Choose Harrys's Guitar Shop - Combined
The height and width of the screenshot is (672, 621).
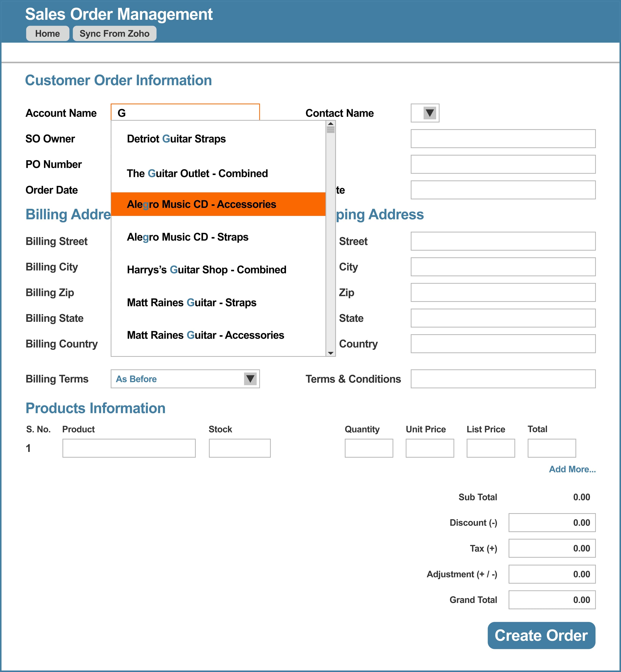click(x=206, y=270)
